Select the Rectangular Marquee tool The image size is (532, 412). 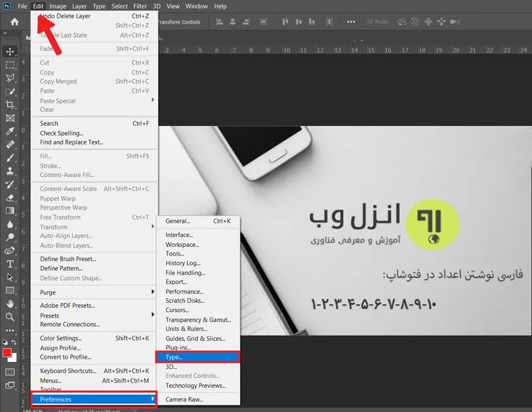[10, 65]
